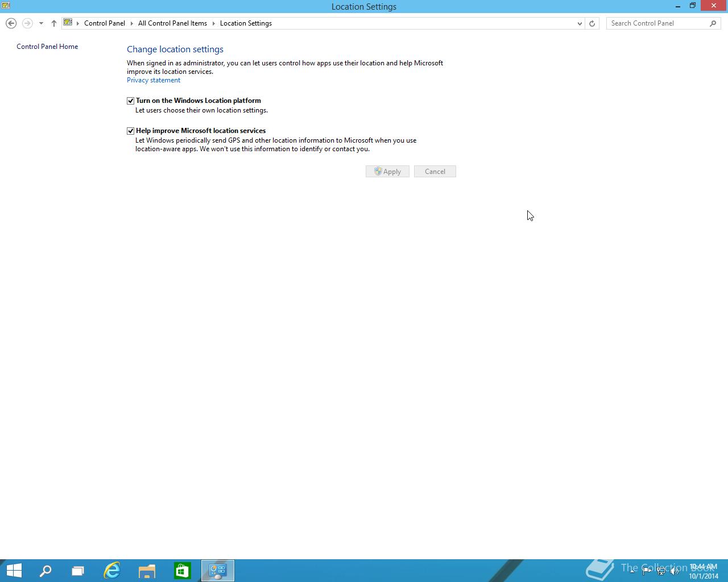The width and height of the screenshot is (728, 582).
Task: Uncheck Help improve Microsoft location services
Action: tap(130, 131)
